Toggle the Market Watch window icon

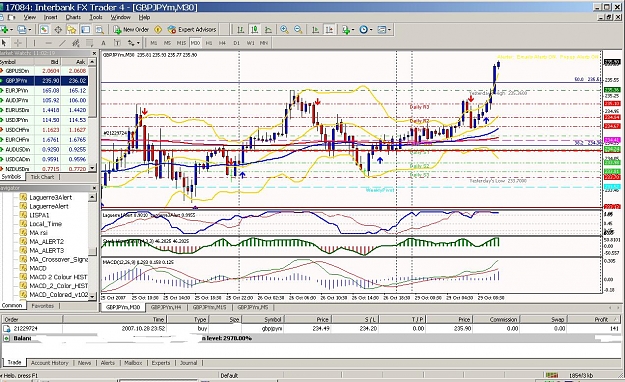tap(44, 30)
